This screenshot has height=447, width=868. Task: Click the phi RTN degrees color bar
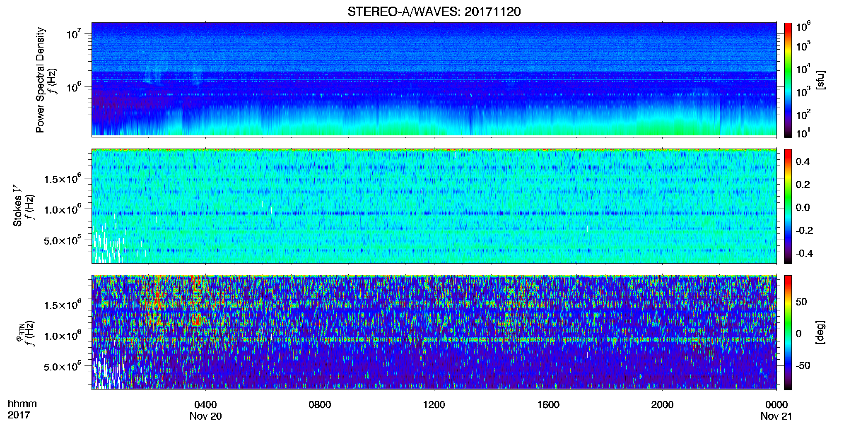point(788,332)
